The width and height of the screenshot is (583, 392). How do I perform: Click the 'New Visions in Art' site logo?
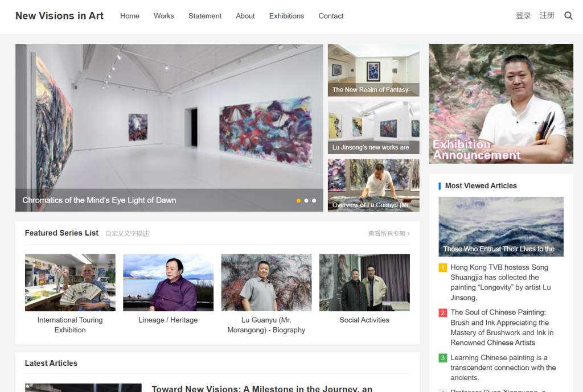click(59, 16)
